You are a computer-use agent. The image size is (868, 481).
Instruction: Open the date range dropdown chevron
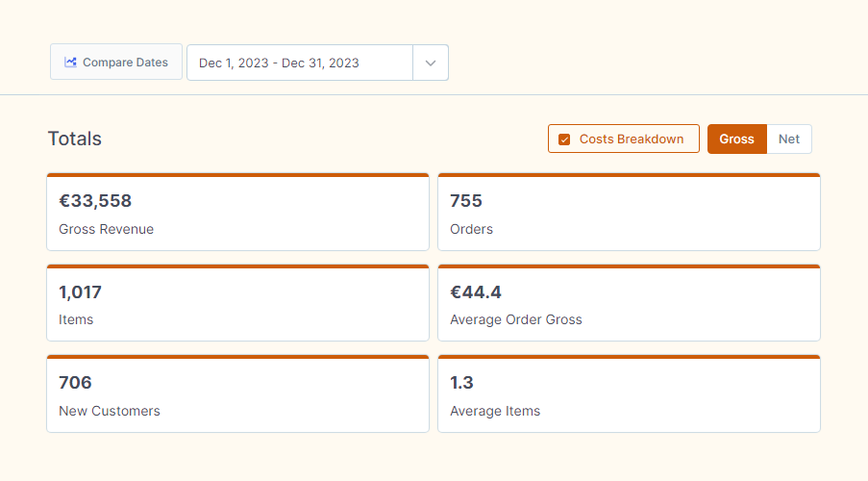click(x=431, y=63)
